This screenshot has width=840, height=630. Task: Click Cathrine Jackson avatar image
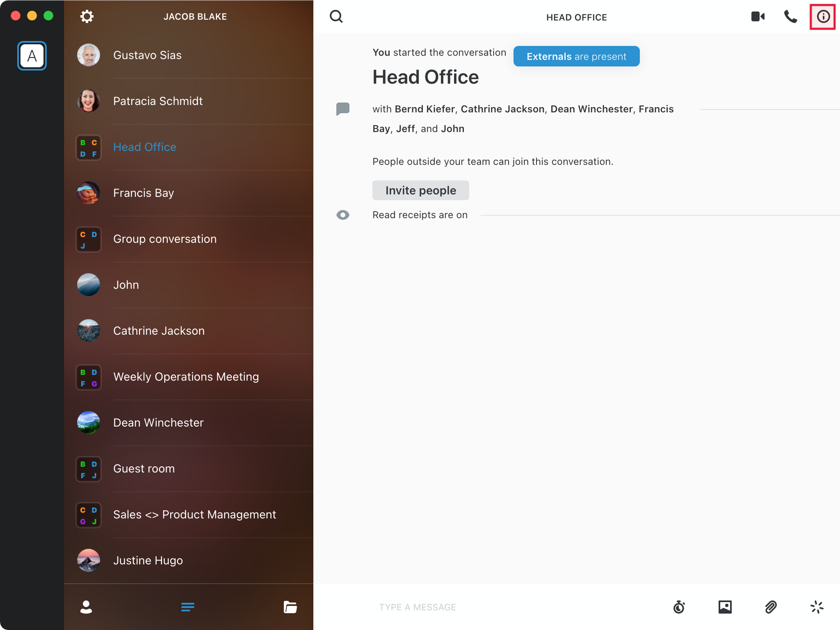89,331
